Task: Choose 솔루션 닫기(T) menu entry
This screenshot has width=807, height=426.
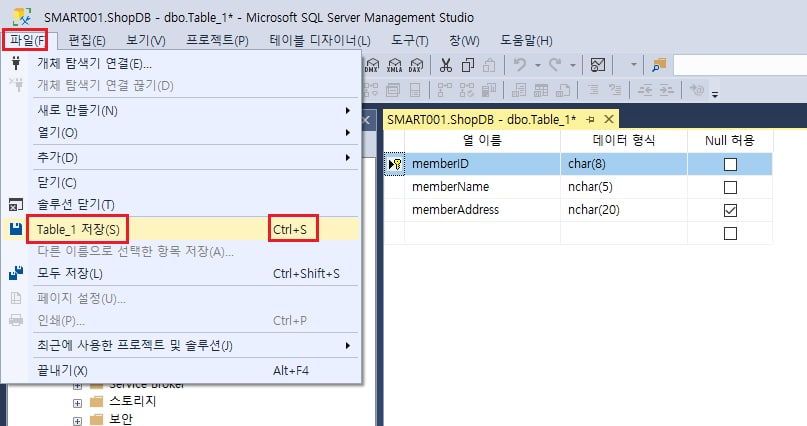Action: coord(180,204)
